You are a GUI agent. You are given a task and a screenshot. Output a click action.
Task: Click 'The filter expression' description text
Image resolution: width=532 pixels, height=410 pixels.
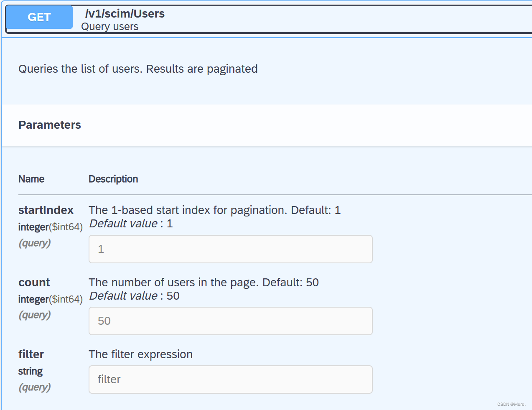pyautogui.click(x=141, y=354)
